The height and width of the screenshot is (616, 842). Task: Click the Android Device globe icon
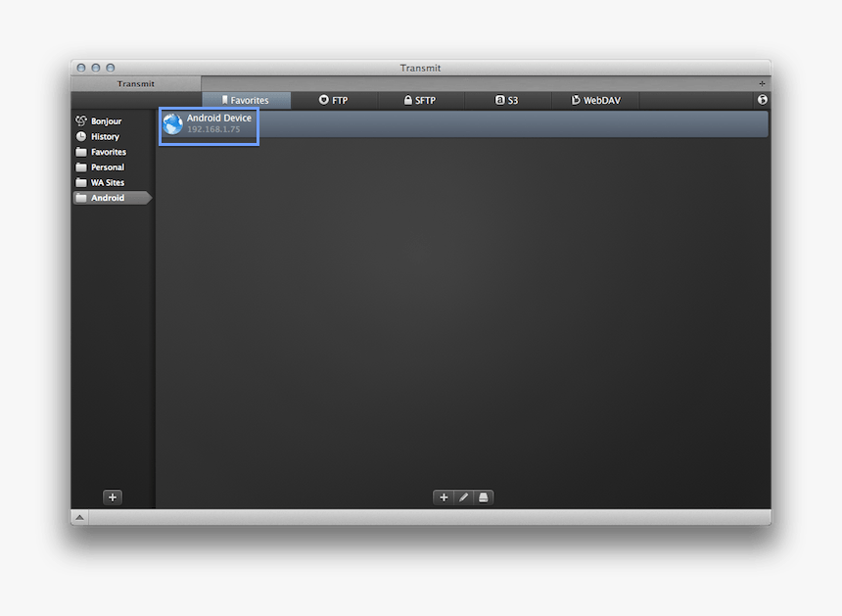tap(173, 124)
